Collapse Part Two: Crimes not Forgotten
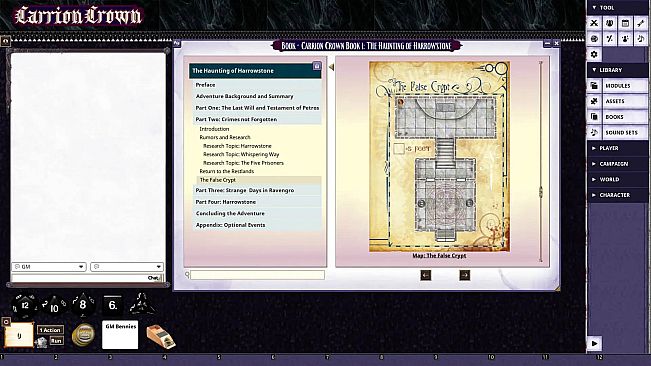 (x=256, y=120)
